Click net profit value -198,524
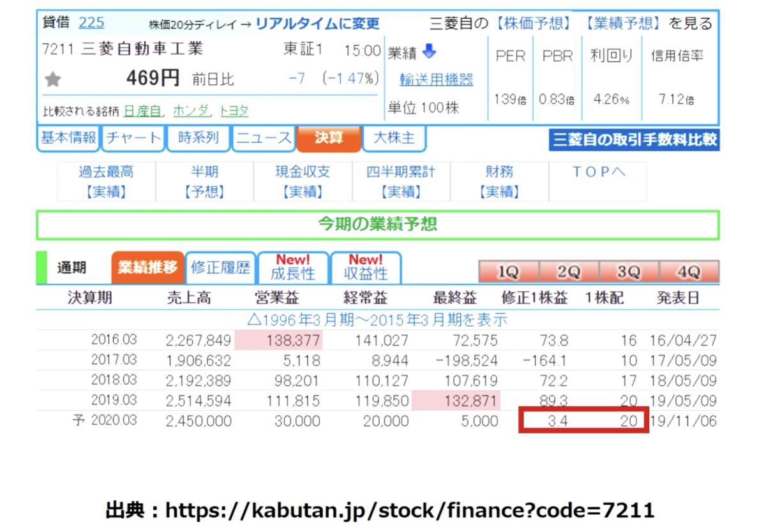 pyautogui.click(x=465, y=361)
